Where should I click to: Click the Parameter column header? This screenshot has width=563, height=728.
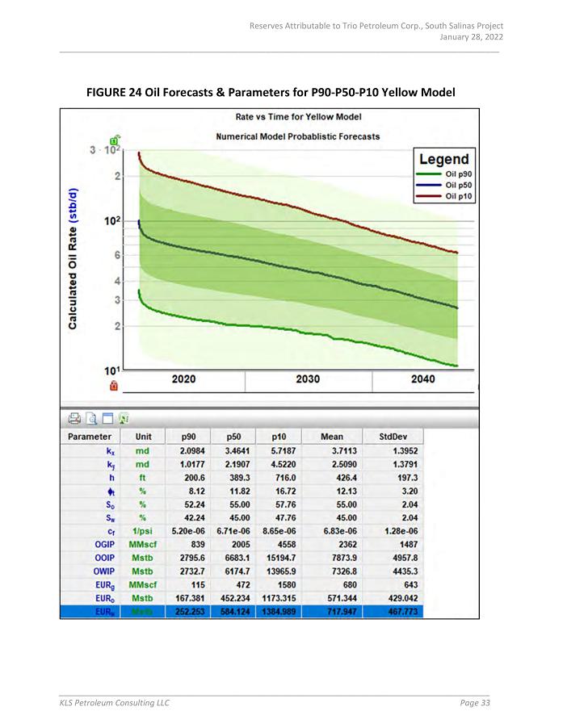coord(90,437)
